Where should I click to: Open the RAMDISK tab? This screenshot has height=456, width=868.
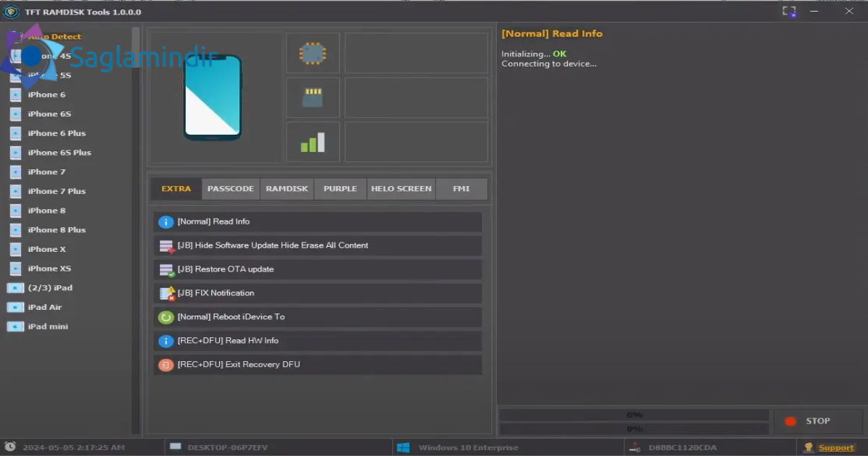point(287,189)
